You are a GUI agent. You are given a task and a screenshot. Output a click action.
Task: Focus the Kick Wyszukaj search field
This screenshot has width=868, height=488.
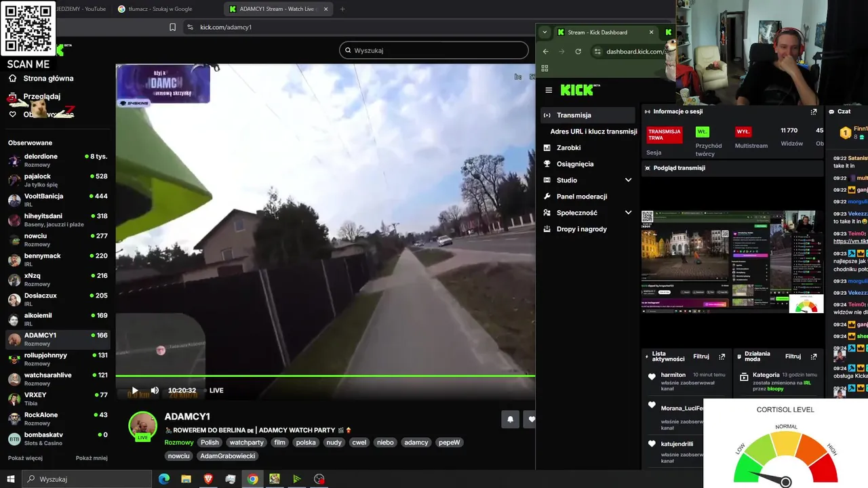coord(434,50)
